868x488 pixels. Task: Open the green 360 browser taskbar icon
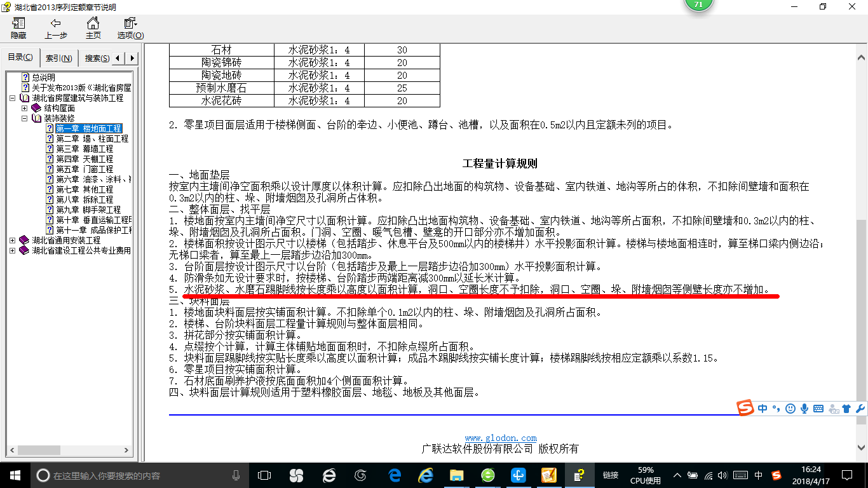pyautogui.click(x=488, y=475)
